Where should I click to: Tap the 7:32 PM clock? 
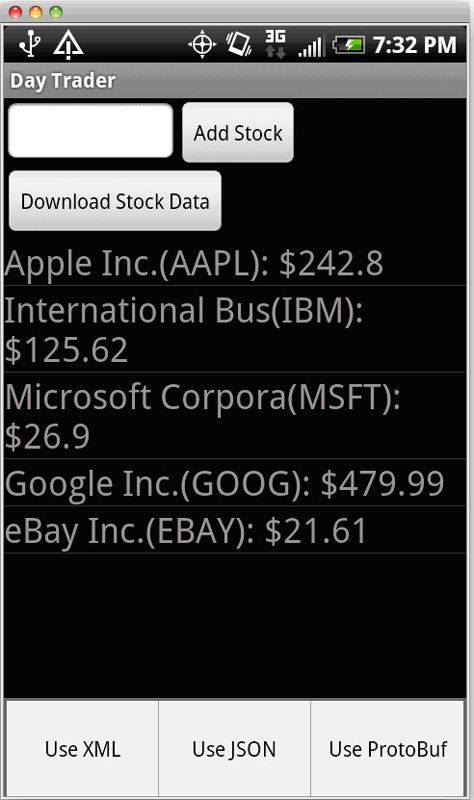(414, 45)
